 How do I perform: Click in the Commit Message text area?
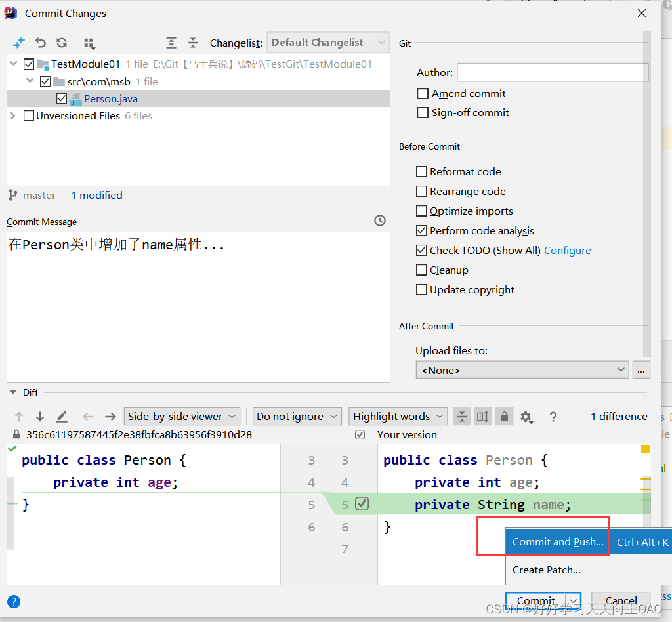[198, 307]
